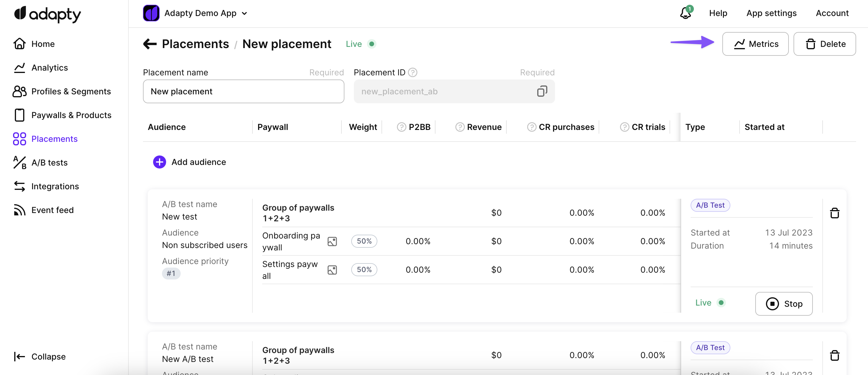Open Analytics in the sidebar

[x=49, y=68]
